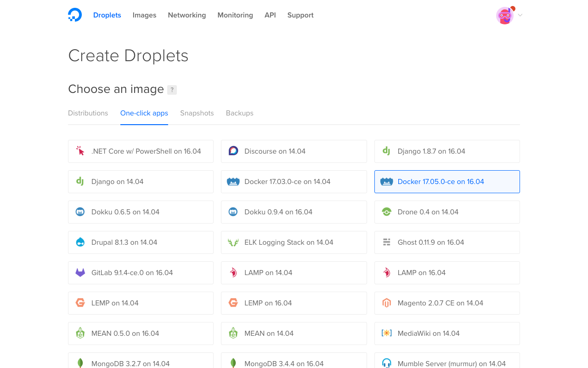Choose ELK Logging Stack on 14.04 label
The height and width of the screenshot is (368, 588).
pos(289,242)
